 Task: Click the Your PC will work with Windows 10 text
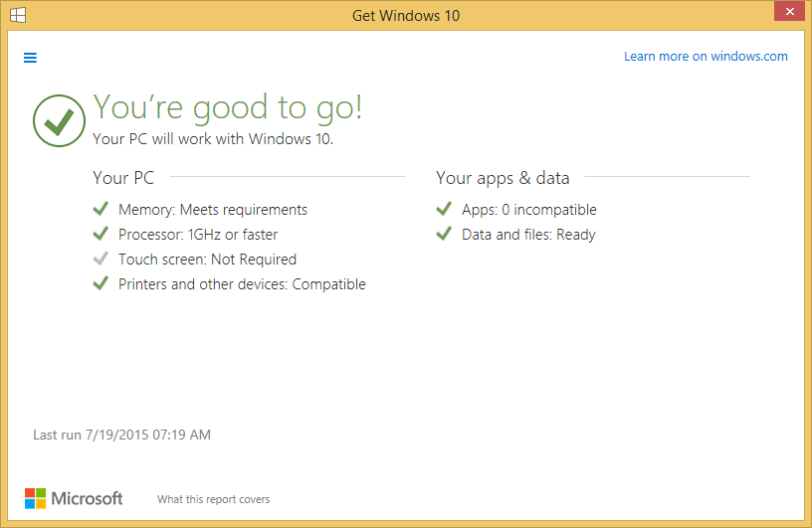click(x=213, y=139)
